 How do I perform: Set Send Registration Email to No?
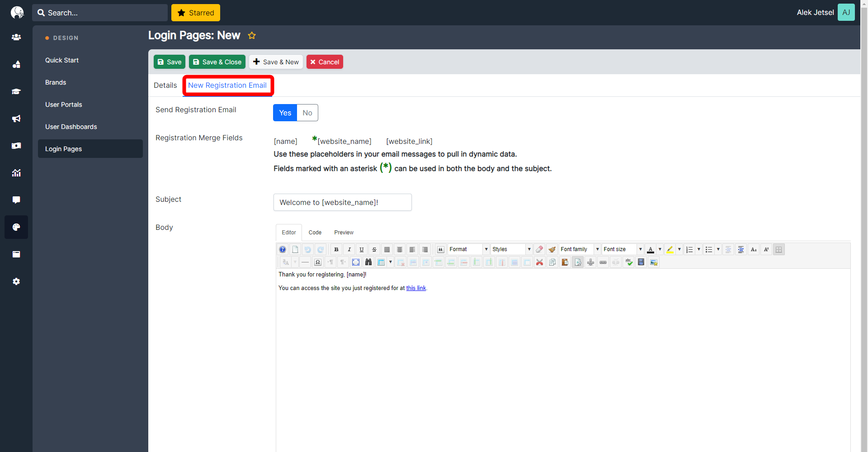(x=307, y=113)
